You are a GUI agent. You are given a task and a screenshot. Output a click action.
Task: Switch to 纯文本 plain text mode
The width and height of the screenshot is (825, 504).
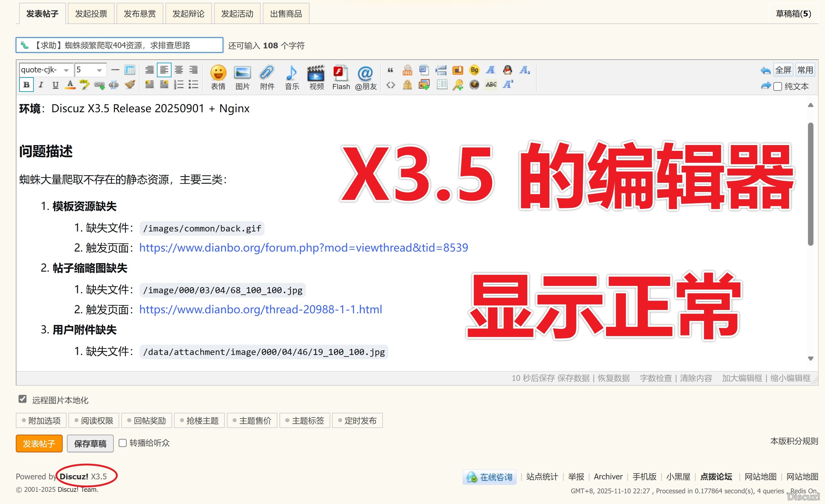[778, 86]
